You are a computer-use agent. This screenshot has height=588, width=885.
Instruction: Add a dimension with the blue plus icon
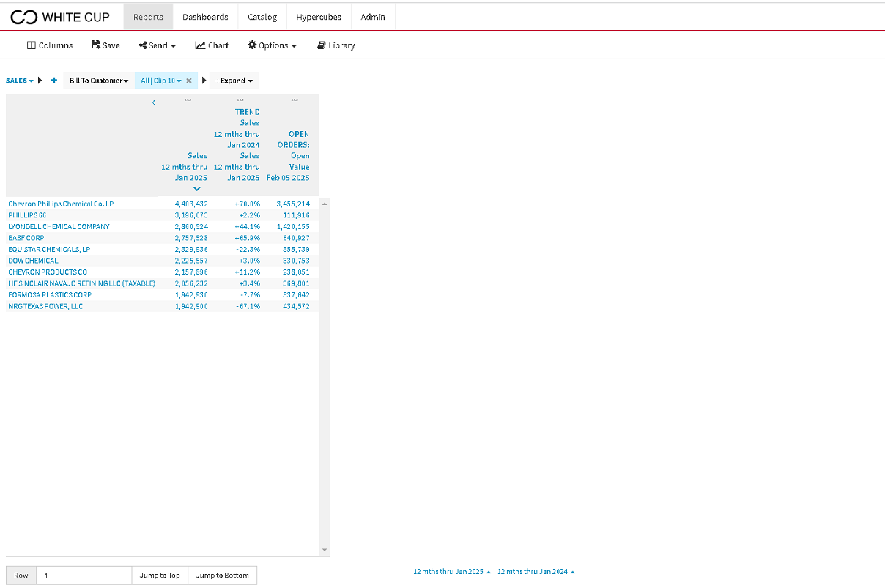(54, 81)
